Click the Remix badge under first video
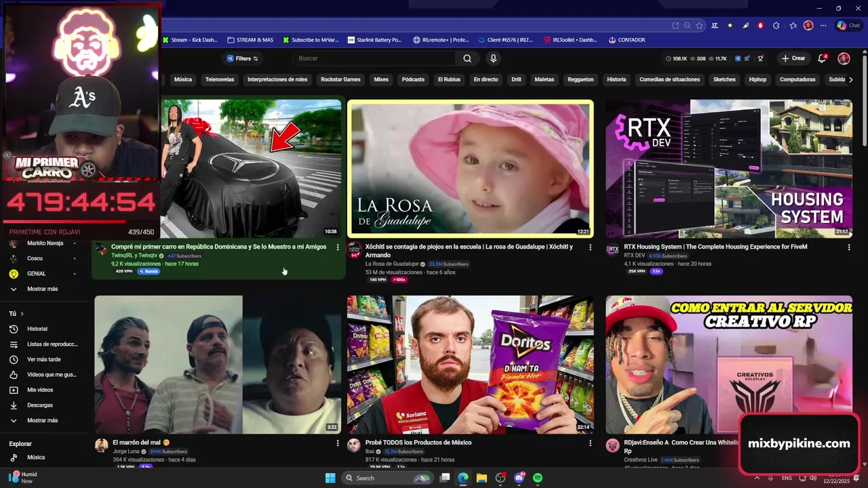868x488 pixels. pyautogui.click(x=149, y=271)
